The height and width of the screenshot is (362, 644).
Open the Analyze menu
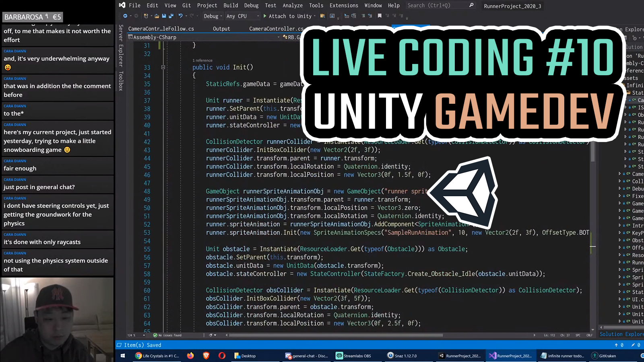[x=293, y=5]
